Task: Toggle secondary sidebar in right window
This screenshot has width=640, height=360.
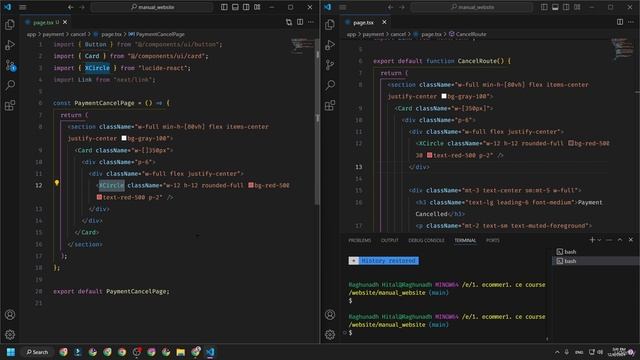Action: tap(566, 7)
